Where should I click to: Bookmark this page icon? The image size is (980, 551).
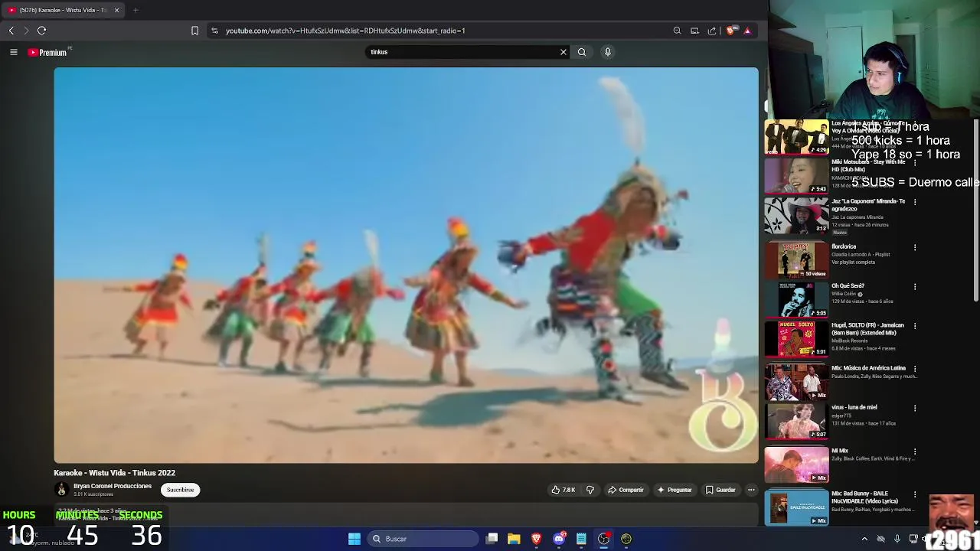[194, 31]
